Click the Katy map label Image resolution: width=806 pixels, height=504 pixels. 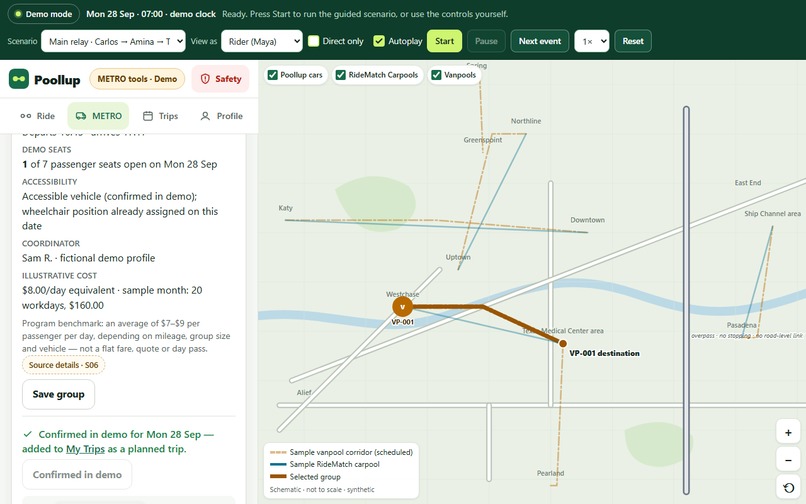click(x=286, y=208)
